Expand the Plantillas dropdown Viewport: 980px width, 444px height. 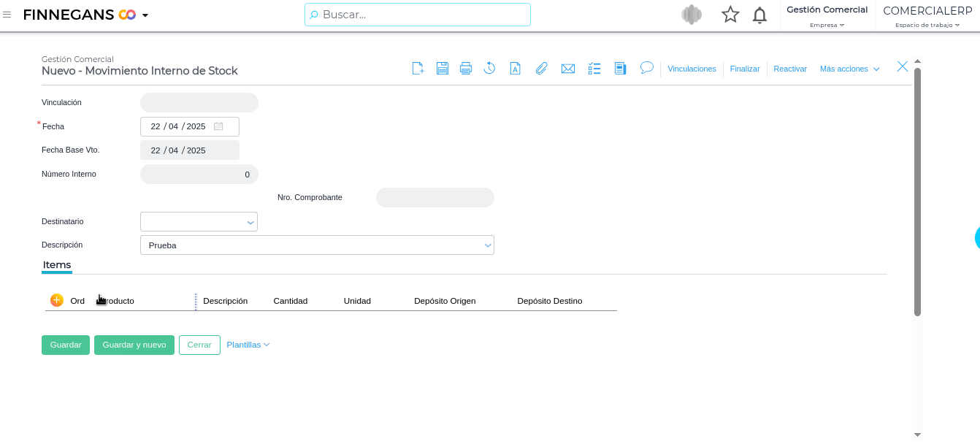click(248, 345)
